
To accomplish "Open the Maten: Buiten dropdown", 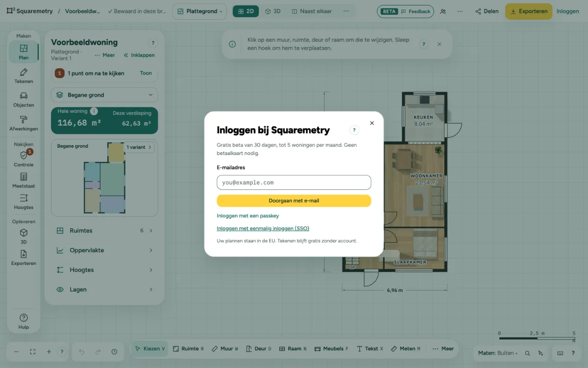I will click(498, 353).
